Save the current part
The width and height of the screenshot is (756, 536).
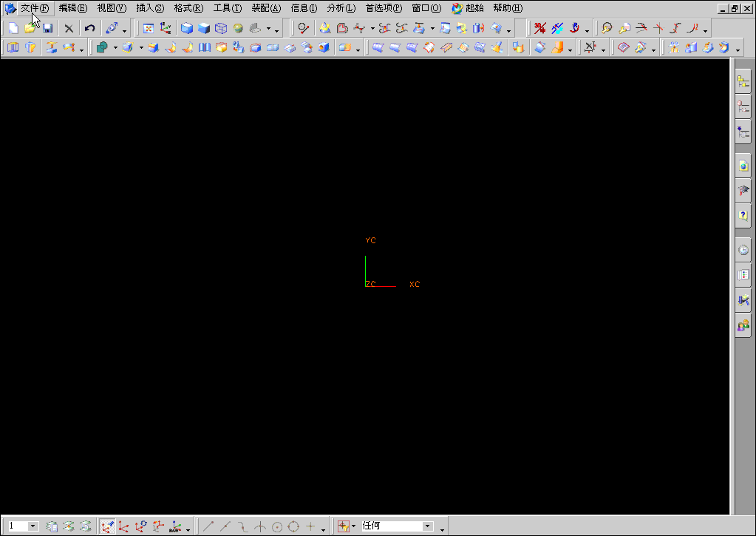47,27
